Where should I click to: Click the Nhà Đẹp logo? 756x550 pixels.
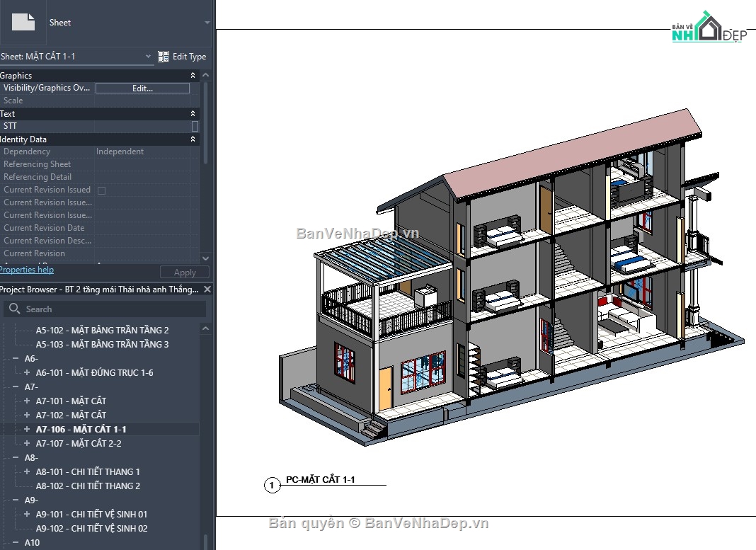(709, 28)
